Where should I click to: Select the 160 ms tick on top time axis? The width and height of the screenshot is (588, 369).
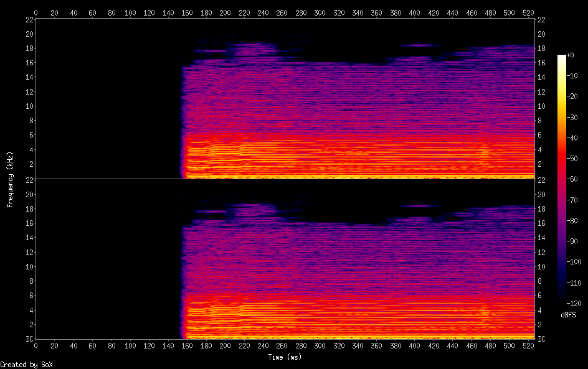(x=187, y=12)
